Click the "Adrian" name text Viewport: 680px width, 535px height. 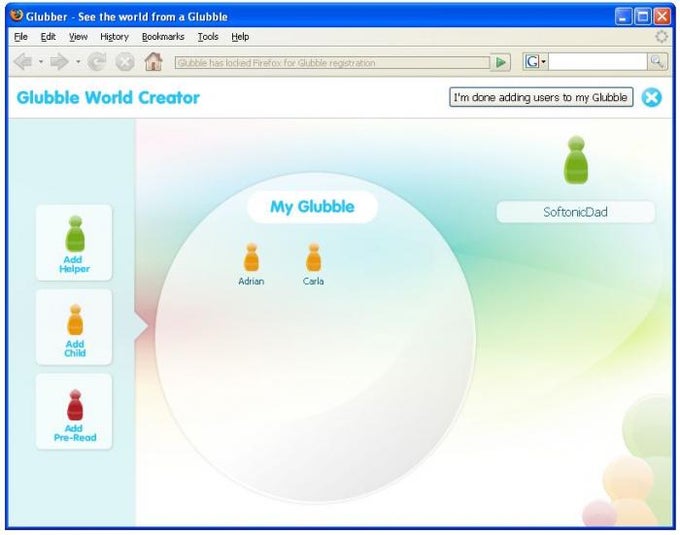point(251,281)
